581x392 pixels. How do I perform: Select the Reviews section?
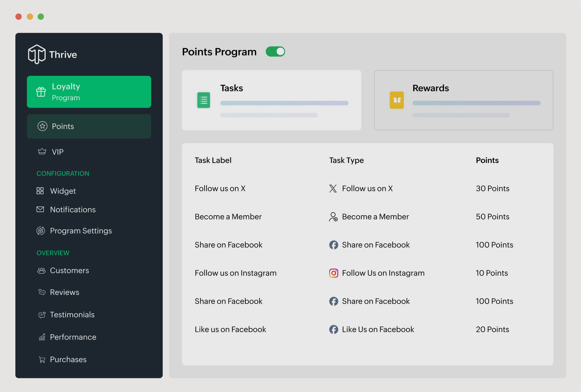pos(64,292)
